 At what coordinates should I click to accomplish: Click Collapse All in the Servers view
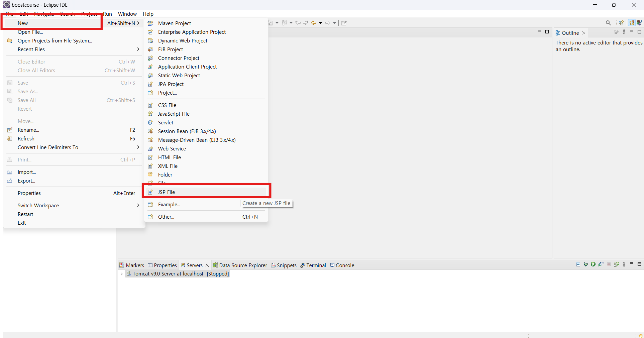(x=578, y=264)
